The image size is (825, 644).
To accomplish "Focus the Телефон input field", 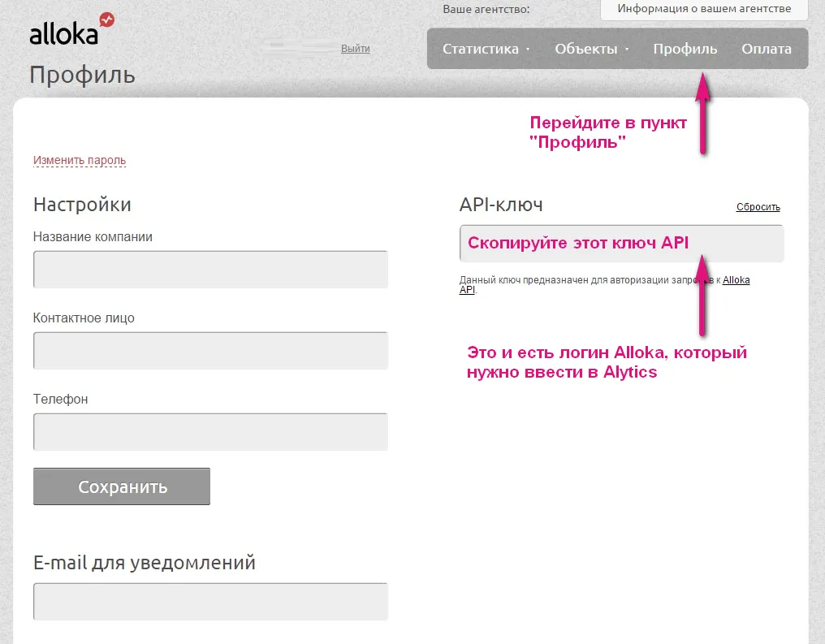I will pyautogui.click(x=210, y=432).
